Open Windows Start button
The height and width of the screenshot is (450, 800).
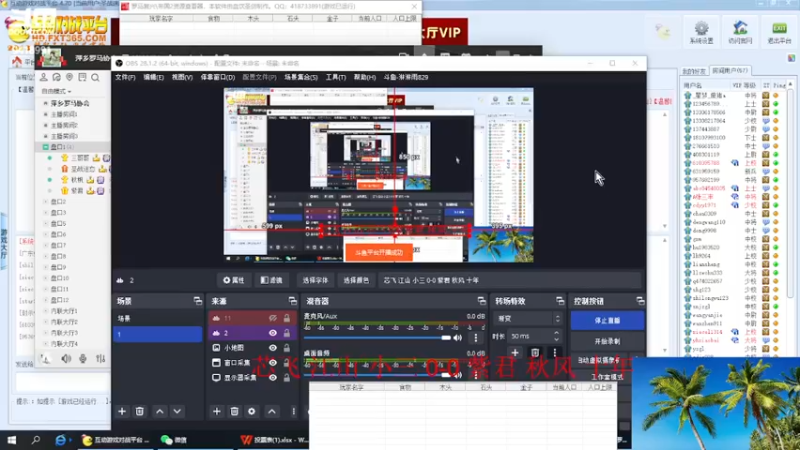[11, 439]
